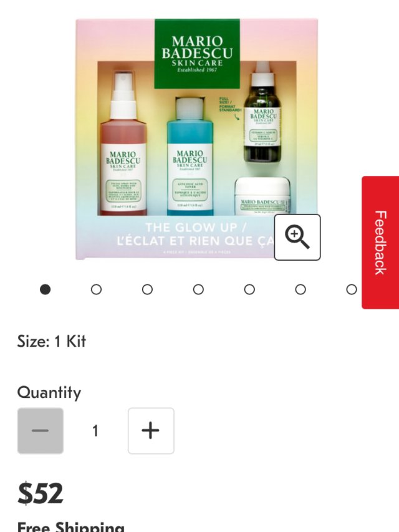Increase quantity with the plus button

151,430
